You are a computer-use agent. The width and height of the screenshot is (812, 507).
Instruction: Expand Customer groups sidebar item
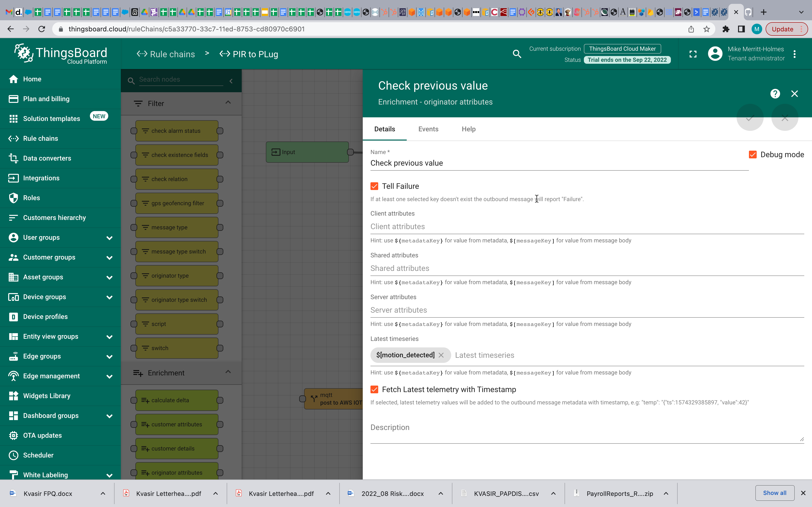pos(109,258)
